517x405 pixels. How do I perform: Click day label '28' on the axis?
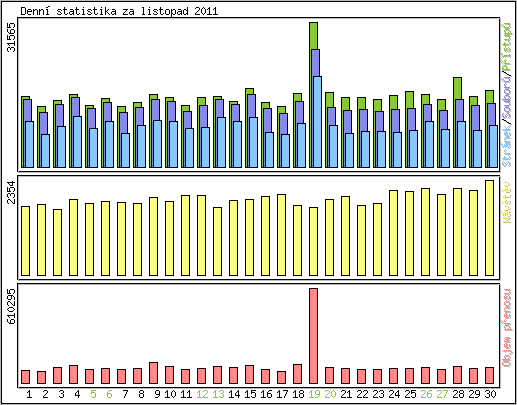point(458,394)
